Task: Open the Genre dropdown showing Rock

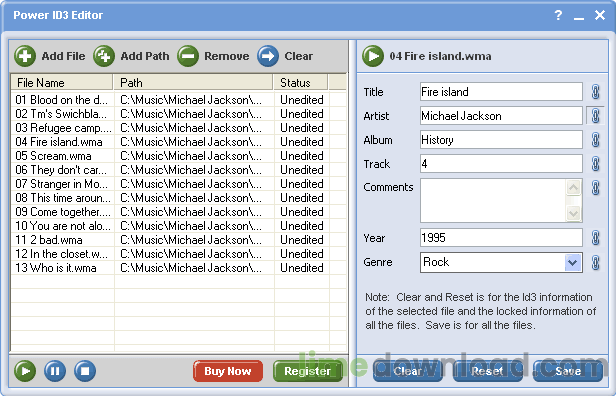Action: 572,262
